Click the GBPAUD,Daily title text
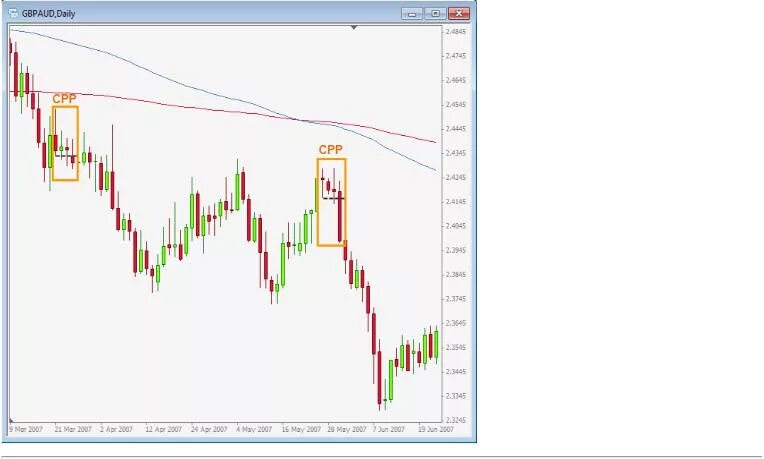Image resolution: width=764 pixels, height=459 pixels. point(48,14)
